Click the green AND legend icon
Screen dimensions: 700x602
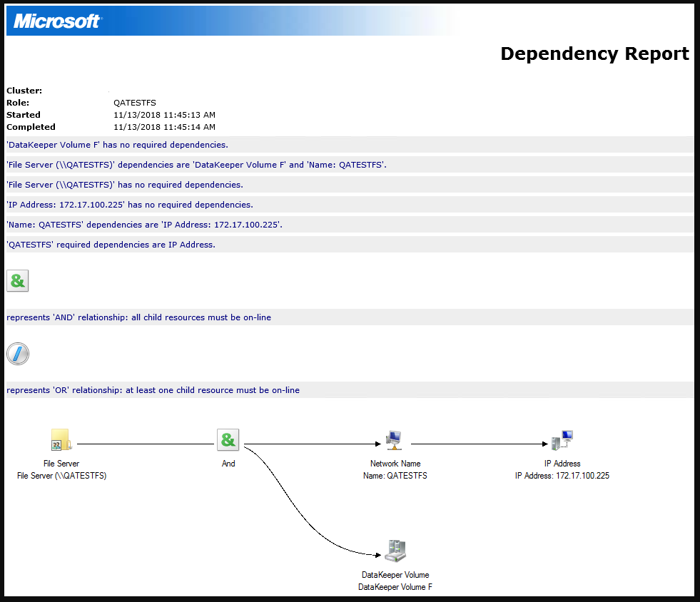click(x=17, y=281)
